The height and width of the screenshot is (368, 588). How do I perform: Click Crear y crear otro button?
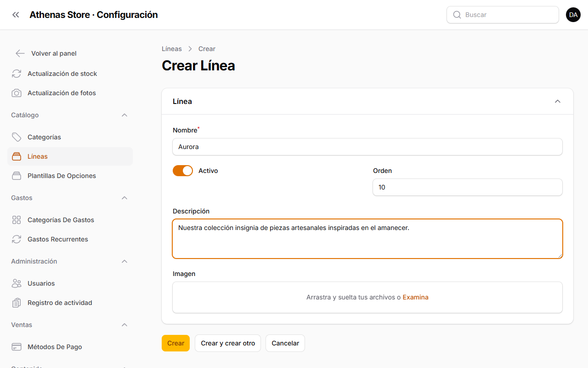[x=228, y=343]
